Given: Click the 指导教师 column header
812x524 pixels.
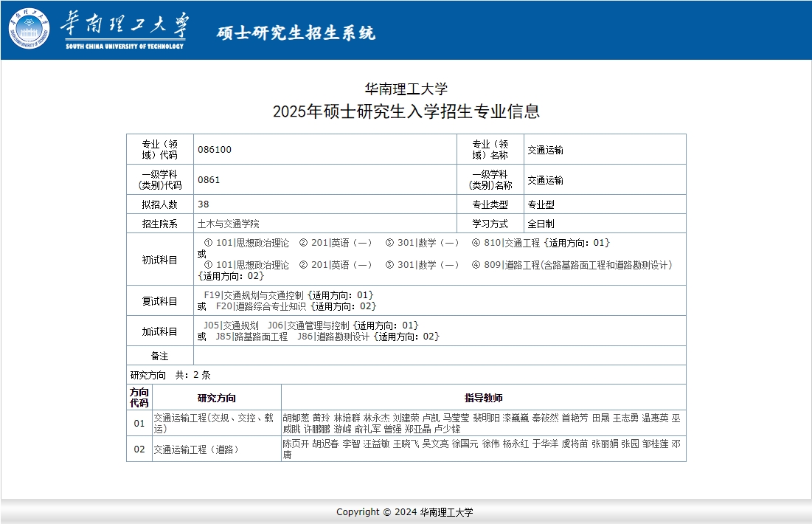Looking at the screenshot, I should point(483,398).
